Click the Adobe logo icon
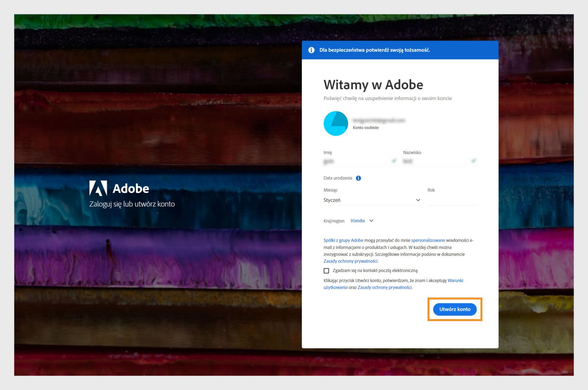Viewport: 588px width, 390px height. (x=98, y=188)
